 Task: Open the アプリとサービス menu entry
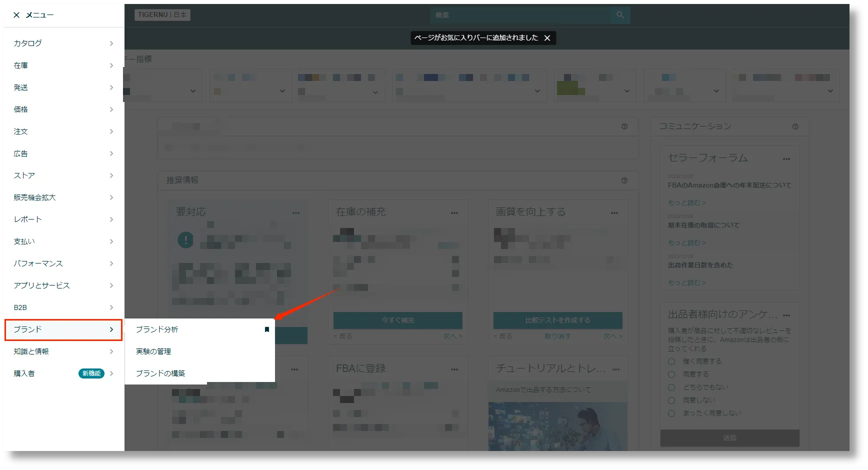(63, 285)
